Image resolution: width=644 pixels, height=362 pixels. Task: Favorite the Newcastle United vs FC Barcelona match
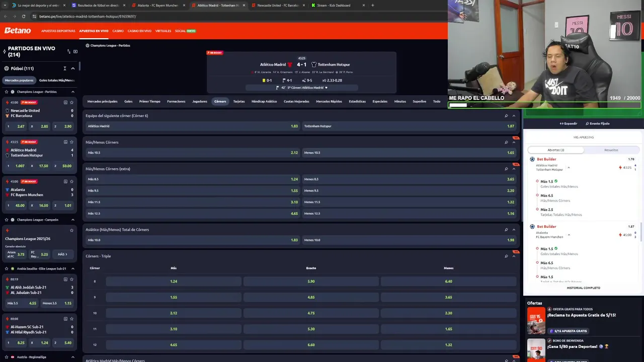click(71, 102)
